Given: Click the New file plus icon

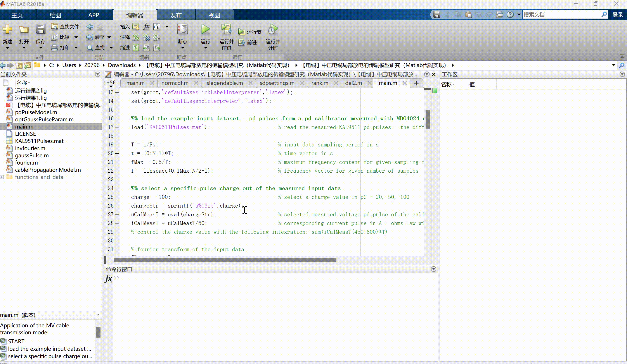Looking at the screenshot, I should pyautogui.click(x=7, y=29).
